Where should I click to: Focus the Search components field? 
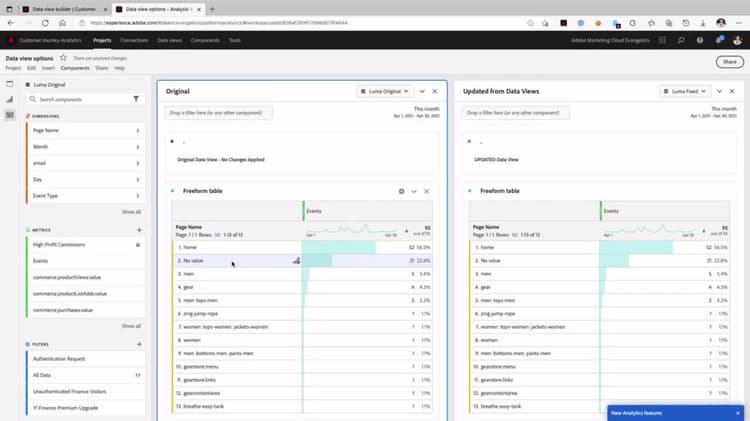click(79, 99)
